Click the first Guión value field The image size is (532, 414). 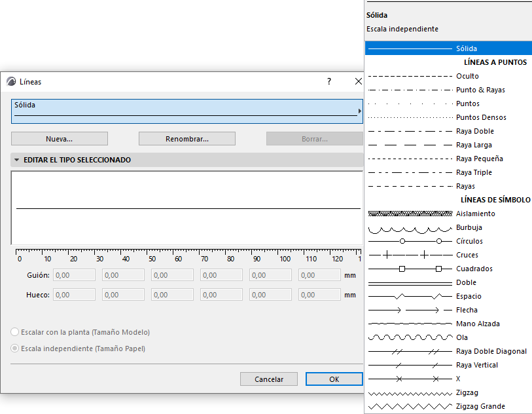[x=73, y=274]
